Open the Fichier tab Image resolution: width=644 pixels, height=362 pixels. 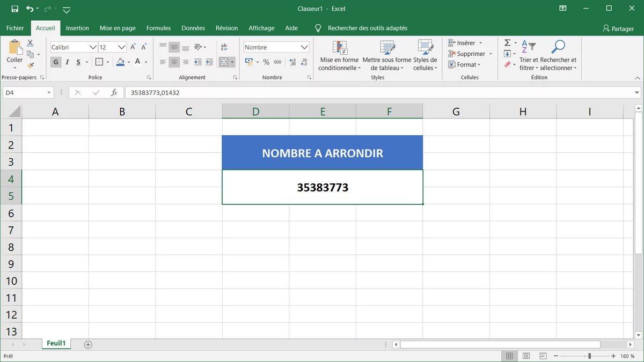(x=15, y=28)
